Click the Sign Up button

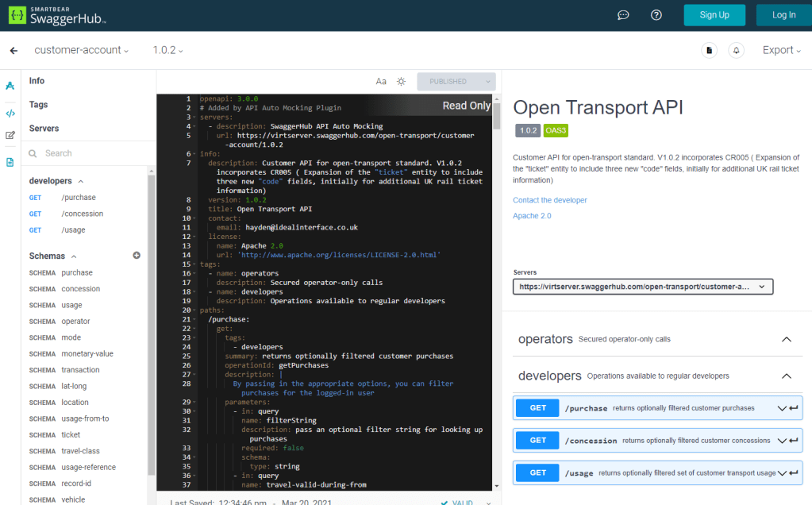point(714,15)
